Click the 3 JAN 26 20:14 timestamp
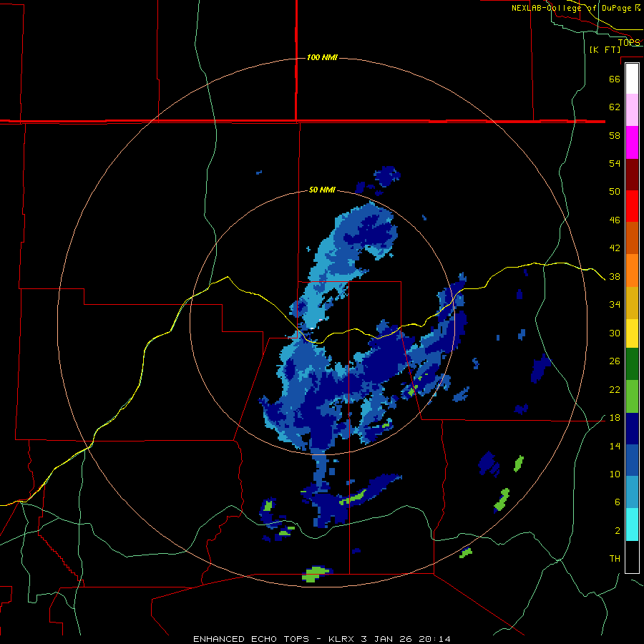 click(x=406, y=639)
